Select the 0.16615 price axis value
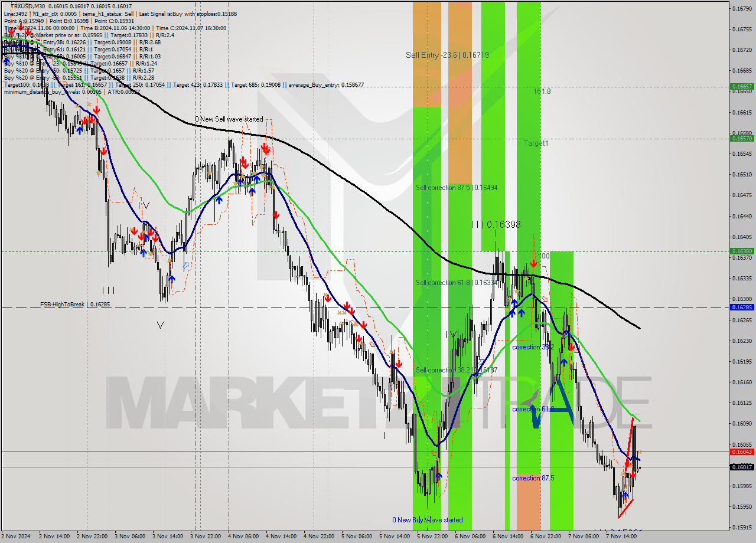This screenshot has width=756, height=543. (742, 112)
